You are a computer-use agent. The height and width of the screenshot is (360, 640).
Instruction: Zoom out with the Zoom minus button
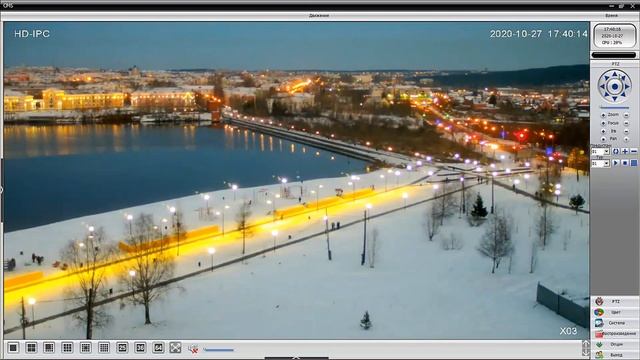pyautogui.click(x=627, y=115)
